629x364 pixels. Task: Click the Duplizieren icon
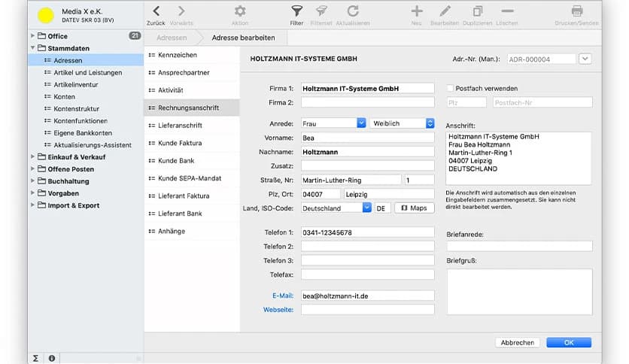(x=477, y=11)
